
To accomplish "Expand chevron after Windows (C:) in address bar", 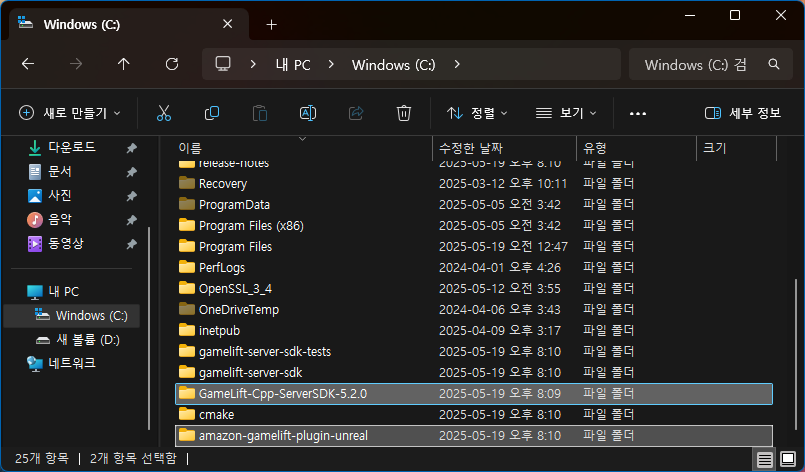I will pos(457,64).
